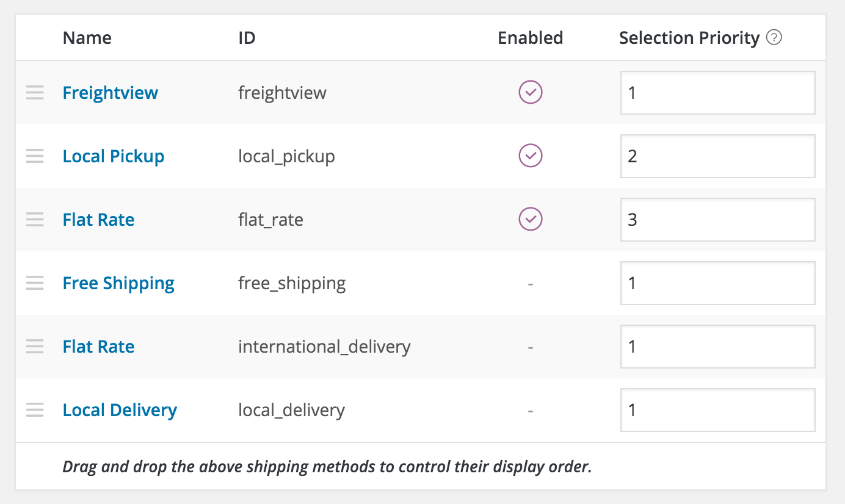
Task: Click enabled checkmark for flat_rate row
Action: pyautogui.click(x=531, y=220)
